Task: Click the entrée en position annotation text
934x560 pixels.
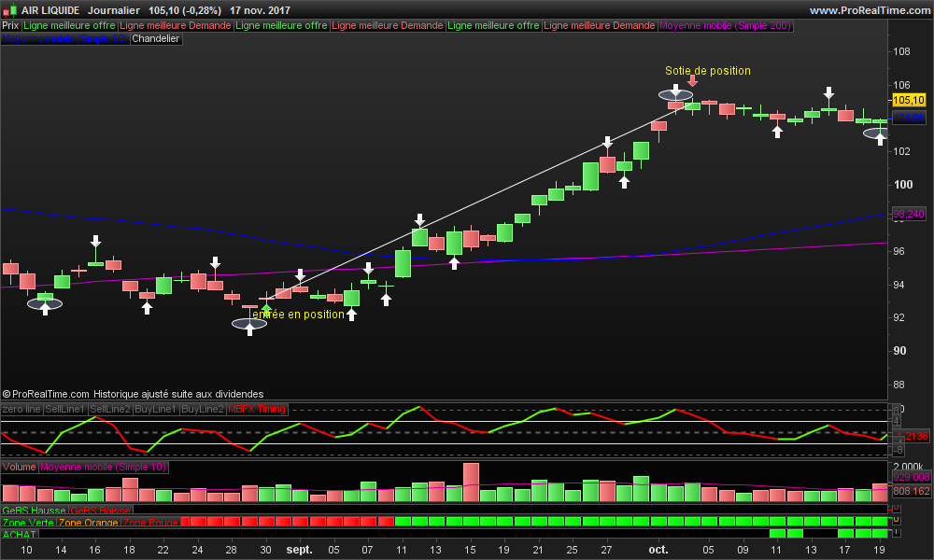Action: (x=298, y=315)
